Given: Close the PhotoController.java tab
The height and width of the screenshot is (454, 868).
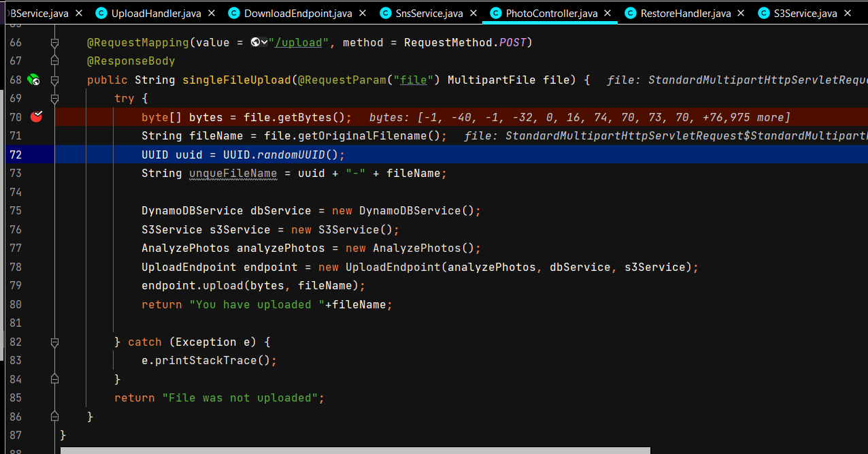Looking at the screenshot, I should pyautogui.click(x=607, y=13).
